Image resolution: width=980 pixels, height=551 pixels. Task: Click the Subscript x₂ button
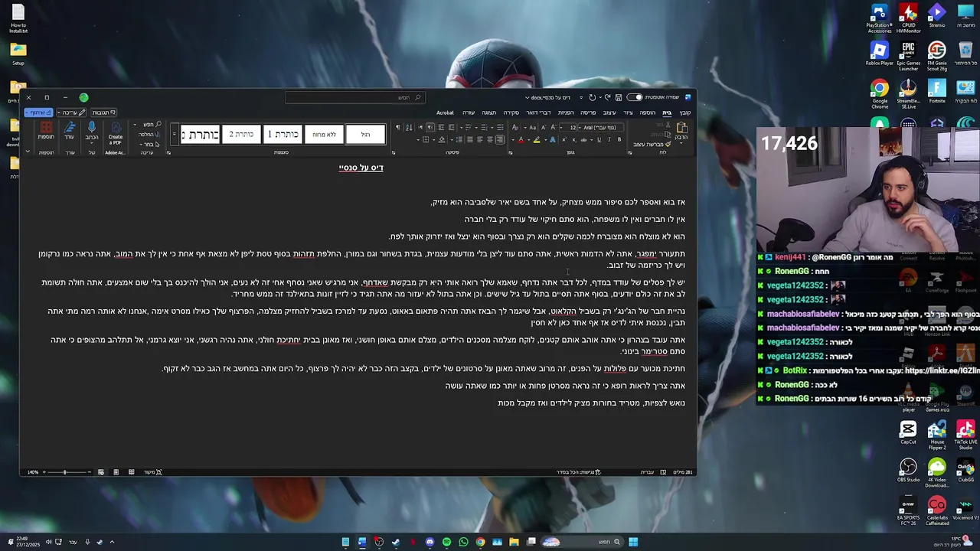(x=574, y=139)
